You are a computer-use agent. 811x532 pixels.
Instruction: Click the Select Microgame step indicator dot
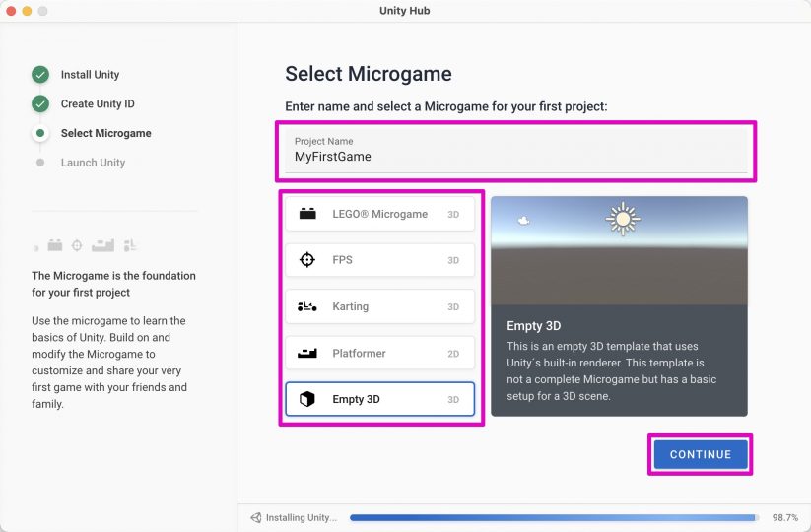point(40,133)
